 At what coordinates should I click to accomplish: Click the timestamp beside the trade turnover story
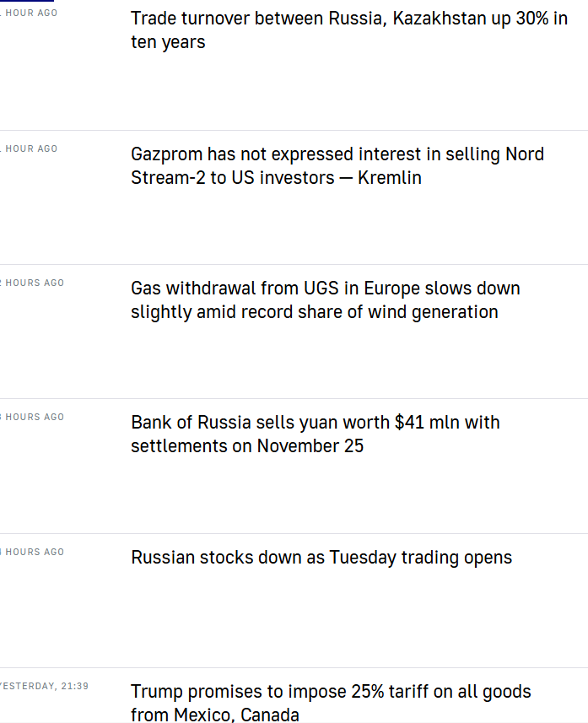(x=30, y=13)
